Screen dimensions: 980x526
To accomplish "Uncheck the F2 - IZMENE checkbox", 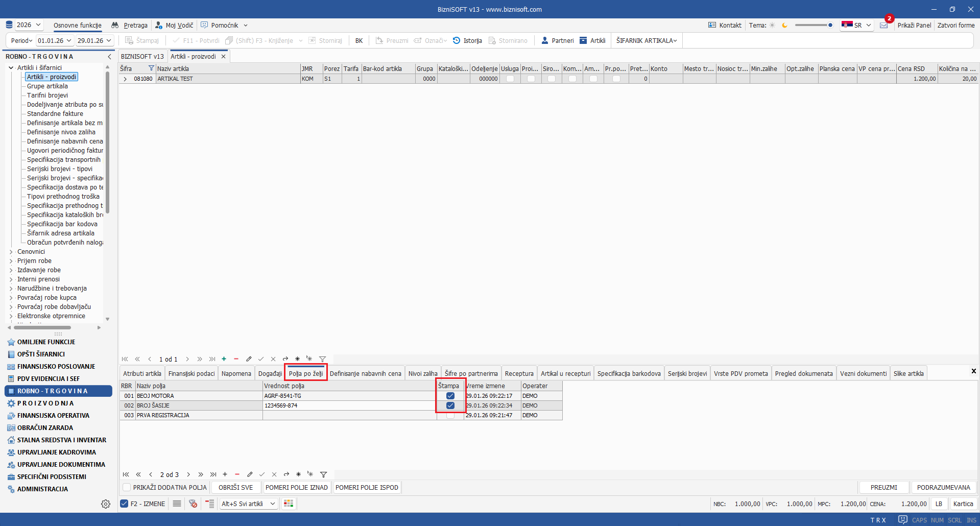I will point(124,504).
